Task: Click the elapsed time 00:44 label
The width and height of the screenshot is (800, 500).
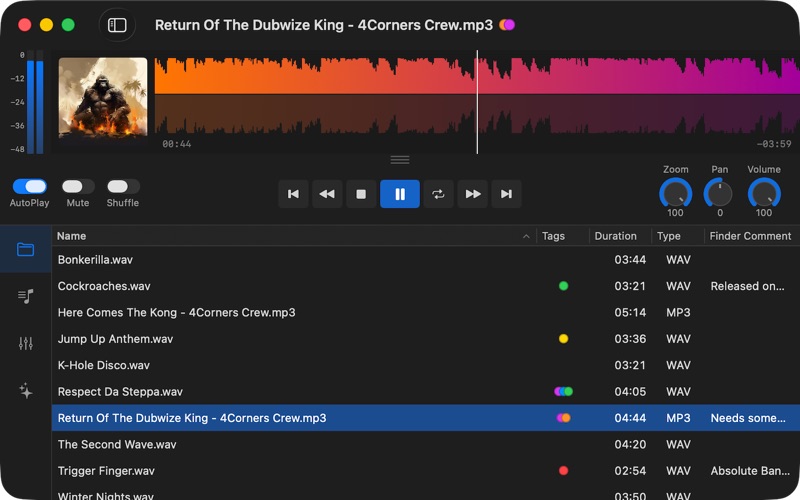Action: [x=177, y=144]
